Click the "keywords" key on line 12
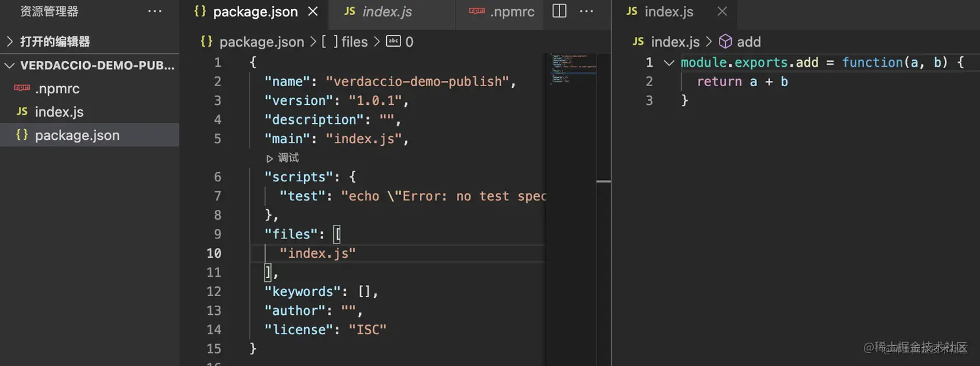 click(x=303, y=292)
